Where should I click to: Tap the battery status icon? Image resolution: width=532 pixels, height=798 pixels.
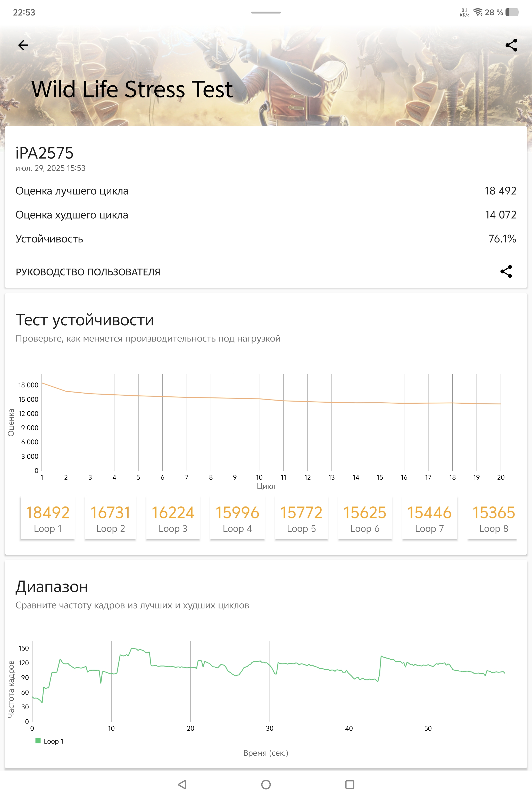click(512, 12)
